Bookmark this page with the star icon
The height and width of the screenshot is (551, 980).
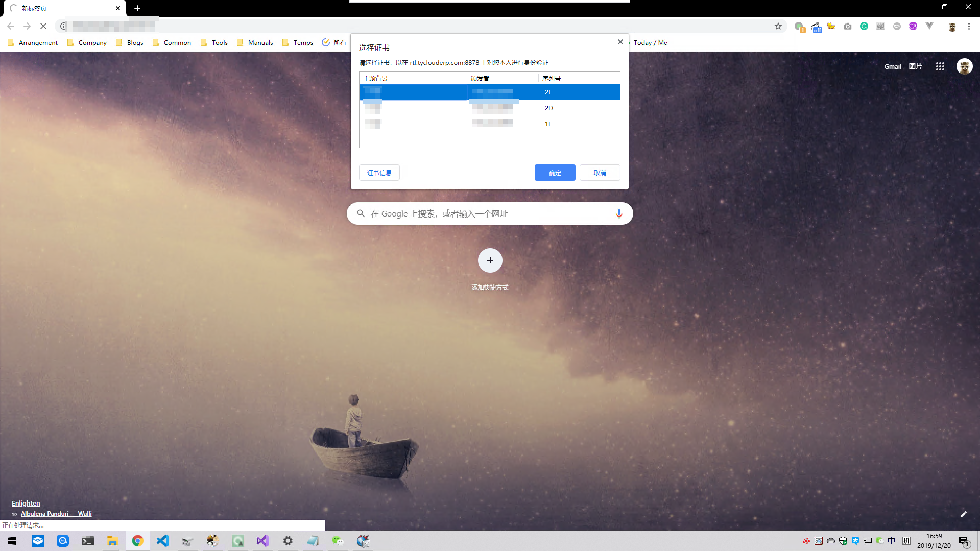[x=778, y=26]
